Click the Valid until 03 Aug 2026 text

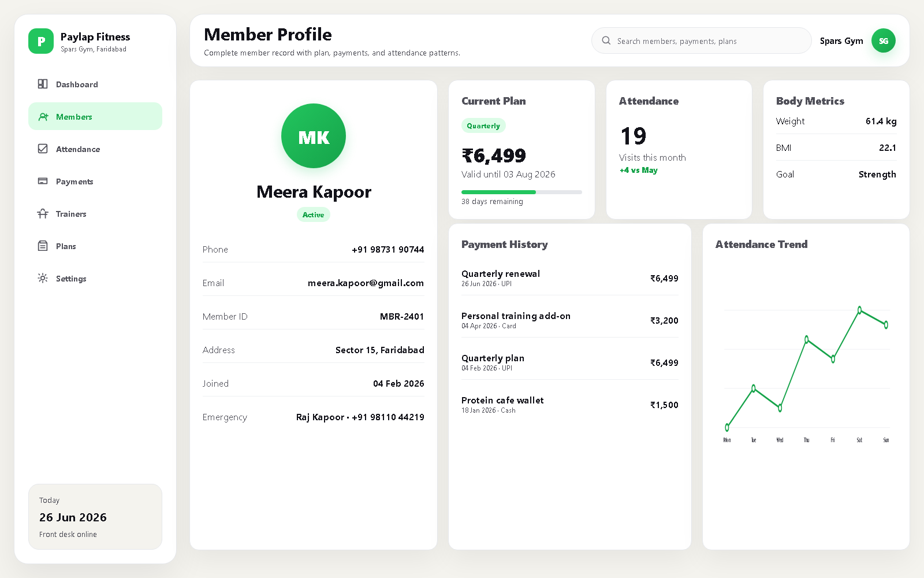(x=508, y=174)
